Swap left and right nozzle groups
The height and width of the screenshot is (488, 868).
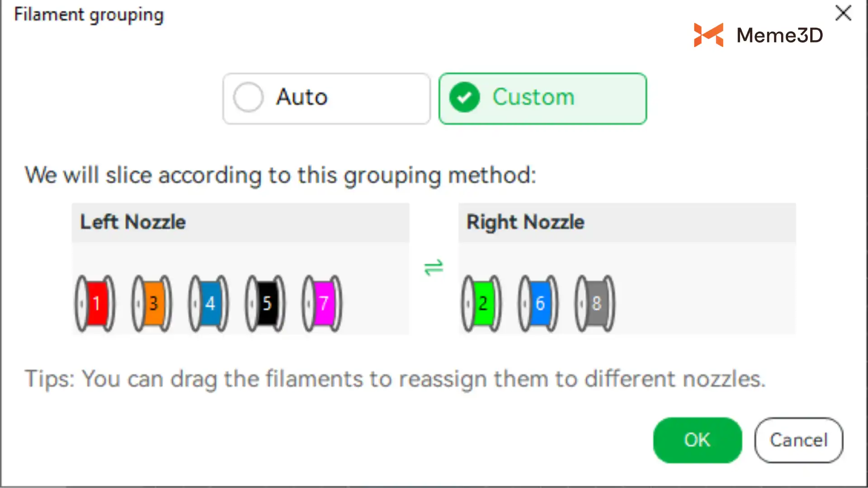(x=434, y=267)
